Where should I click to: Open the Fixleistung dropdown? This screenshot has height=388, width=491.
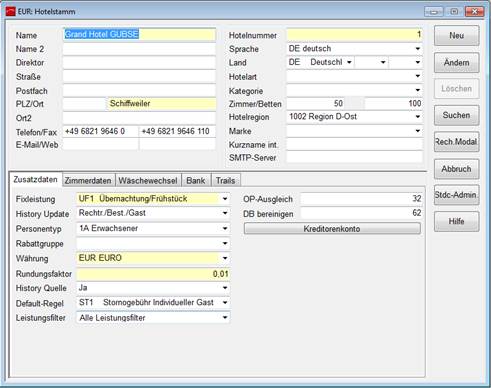click(x=225, y=199)
